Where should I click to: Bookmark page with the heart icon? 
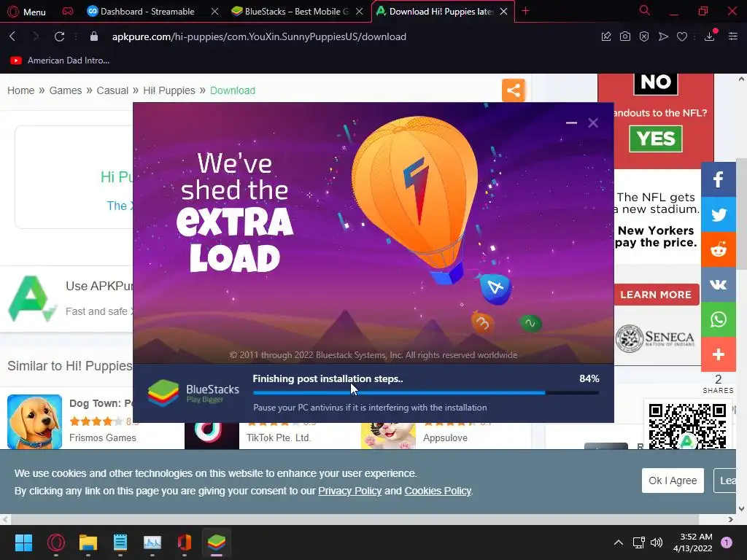(x=682, y=36)
